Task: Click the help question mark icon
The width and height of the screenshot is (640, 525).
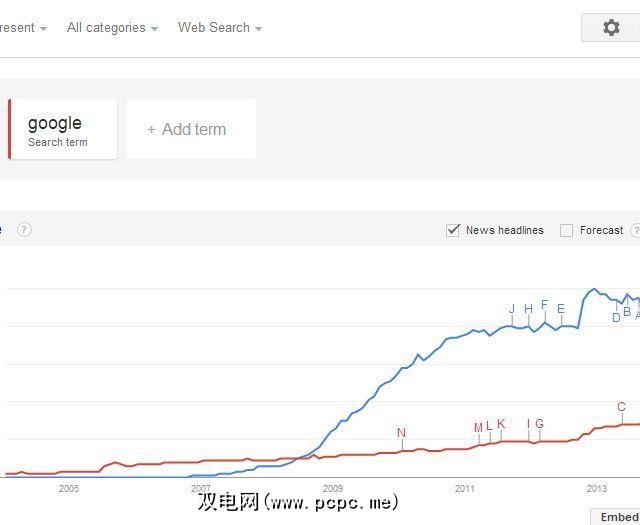Action: [24, 230]
